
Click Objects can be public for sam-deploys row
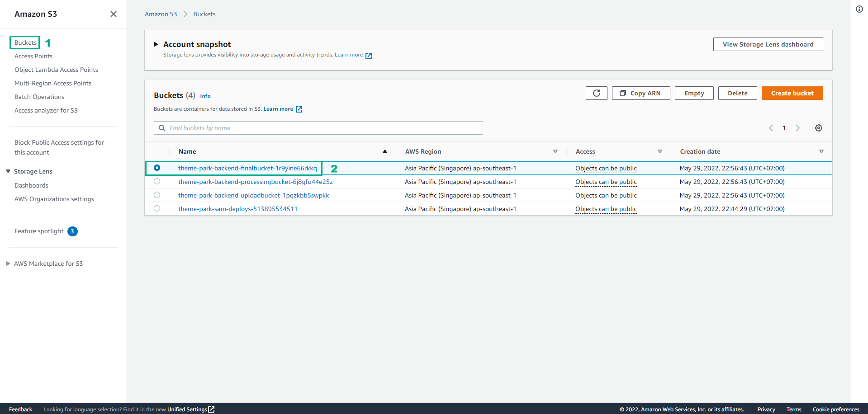pyautogui.click(x=606, y=209)
